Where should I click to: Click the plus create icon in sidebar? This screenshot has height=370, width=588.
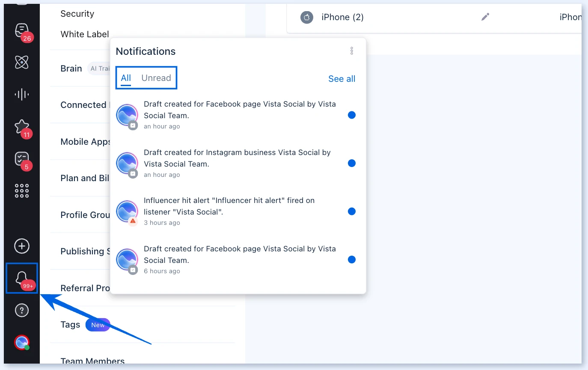coord(22,246)
